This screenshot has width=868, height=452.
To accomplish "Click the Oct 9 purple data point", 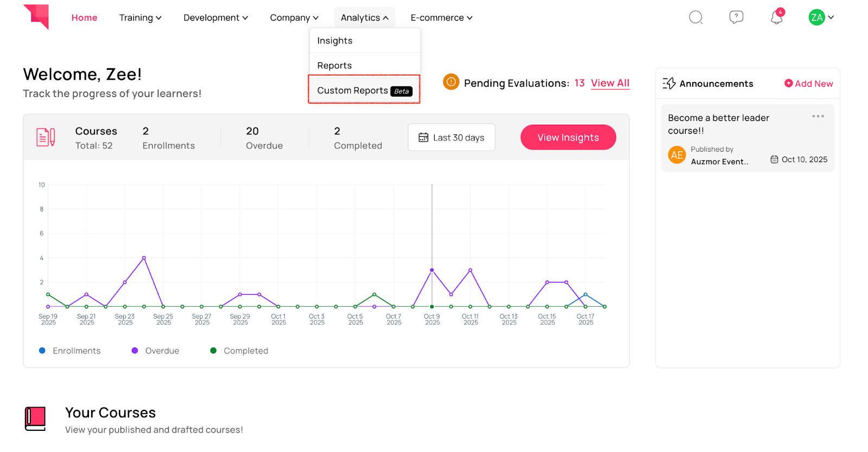I will point(432,270).
